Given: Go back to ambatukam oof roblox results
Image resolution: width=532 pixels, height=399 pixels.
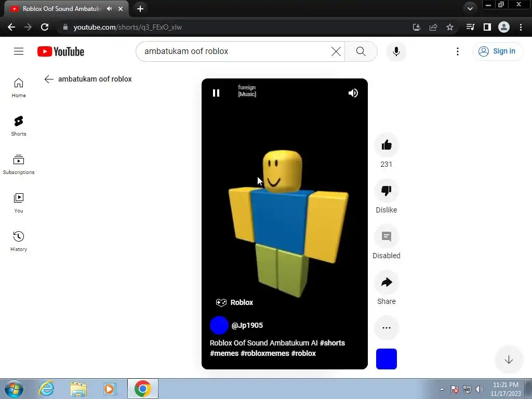Looking at the screenshot, I should [x=49, y=79].
